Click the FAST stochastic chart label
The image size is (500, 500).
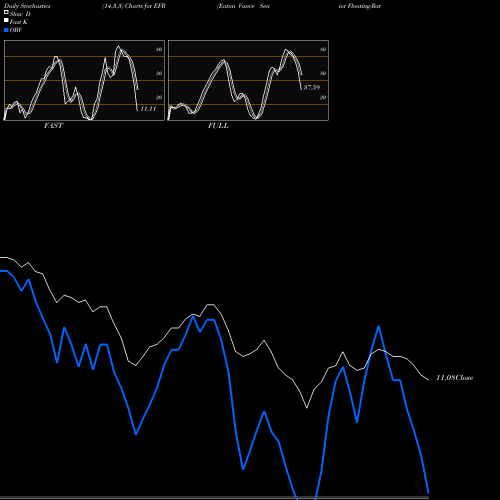(53, 126)
